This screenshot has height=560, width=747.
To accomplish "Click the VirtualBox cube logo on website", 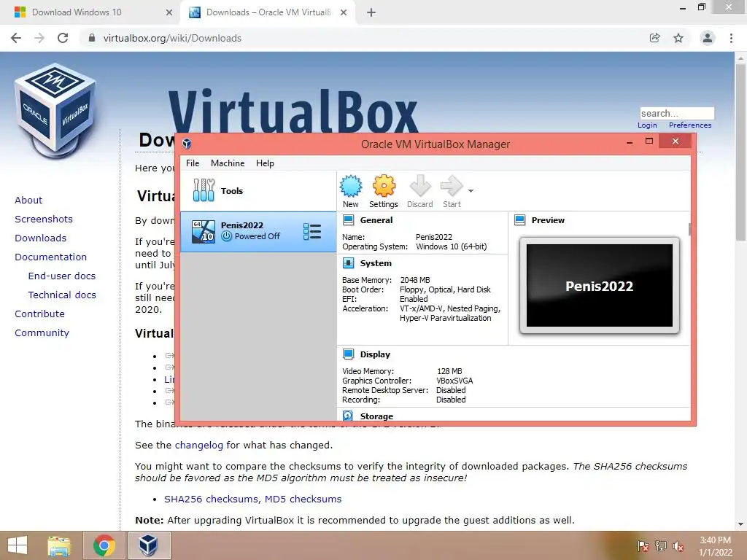I will pyautogui.click(x=55, y=111).
